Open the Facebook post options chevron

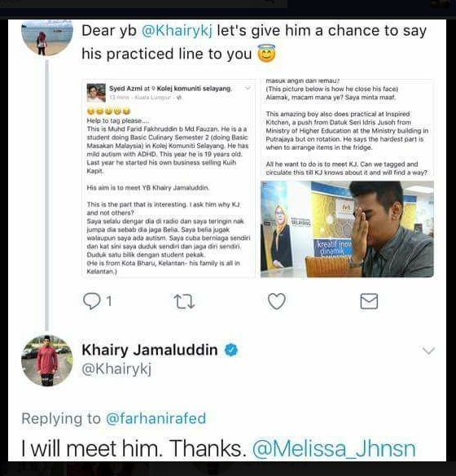coord(248,88)
